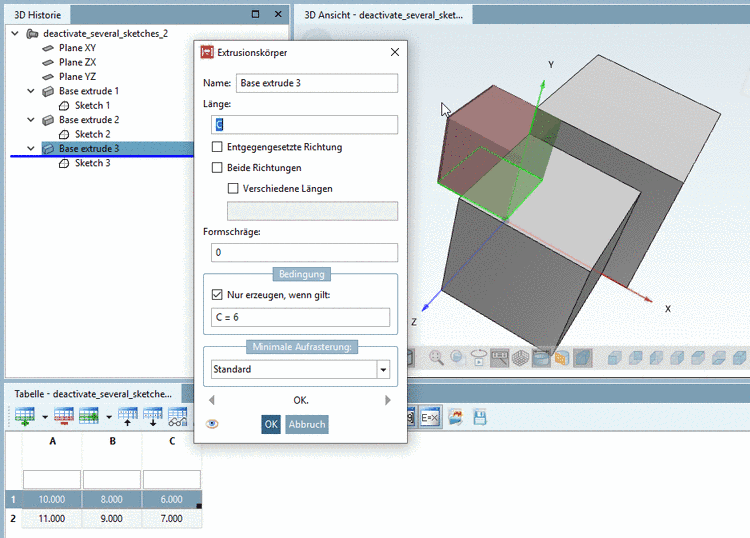Close the 3D Historie panel
750x538 pixels.
(x=278, y=14)
